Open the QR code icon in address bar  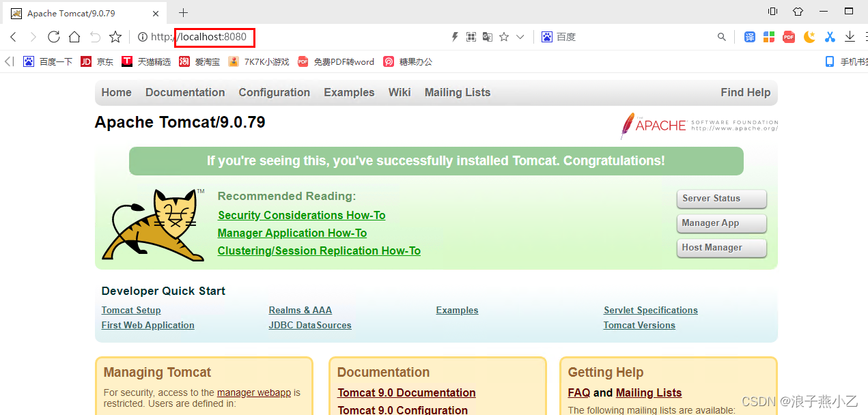point(471,37)
